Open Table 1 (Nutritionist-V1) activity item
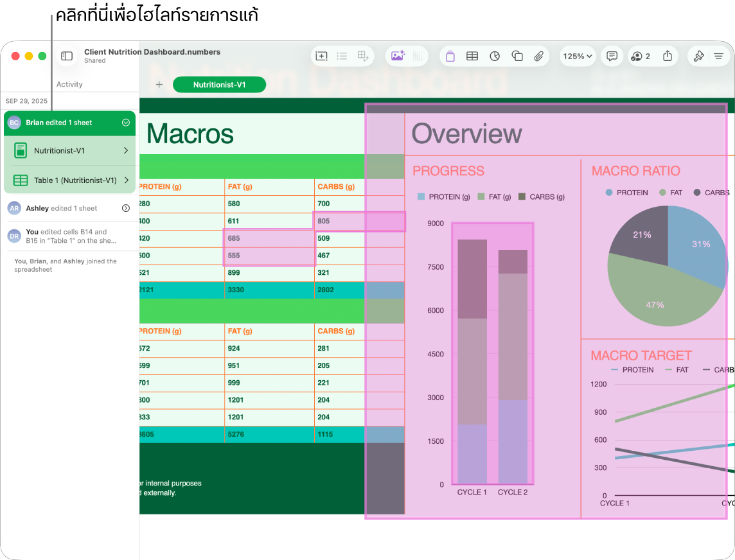 pos(71,180)
